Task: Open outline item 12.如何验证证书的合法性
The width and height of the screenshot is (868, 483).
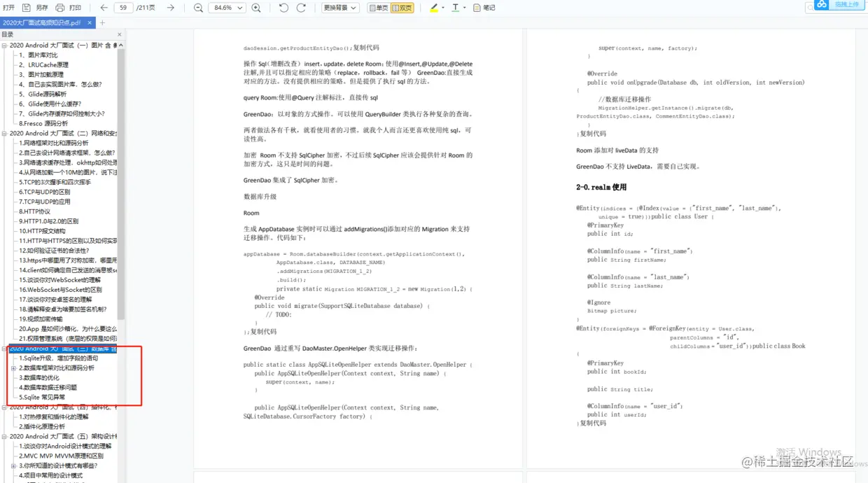Action: click(54, 251)
